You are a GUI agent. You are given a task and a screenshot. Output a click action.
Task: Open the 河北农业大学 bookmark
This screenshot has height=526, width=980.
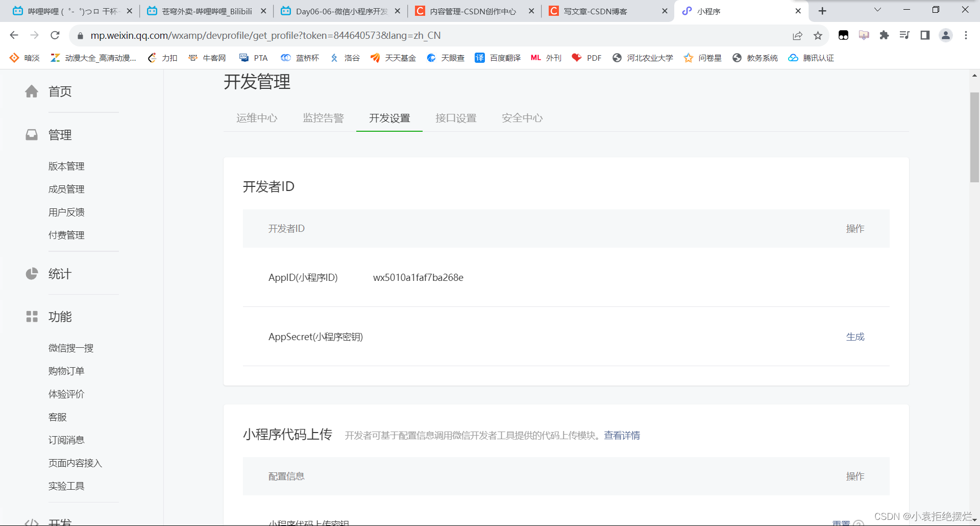pos(643,58)
